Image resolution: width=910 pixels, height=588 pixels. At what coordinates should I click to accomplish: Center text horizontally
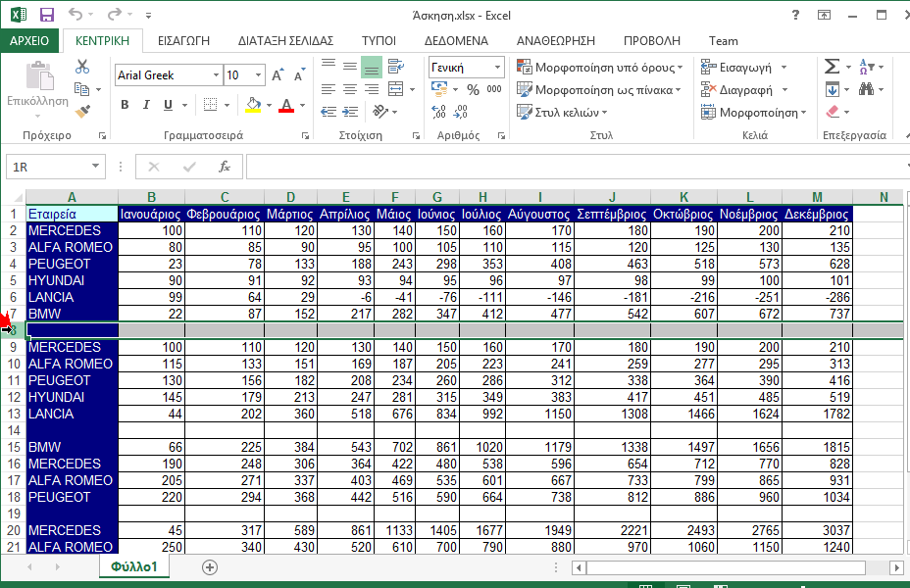350,89
